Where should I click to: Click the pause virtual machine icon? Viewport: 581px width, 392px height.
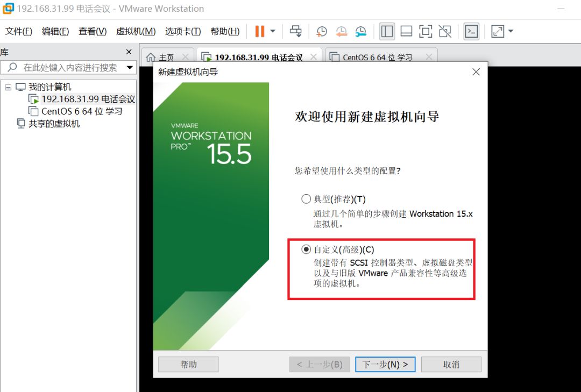[260, 31]
